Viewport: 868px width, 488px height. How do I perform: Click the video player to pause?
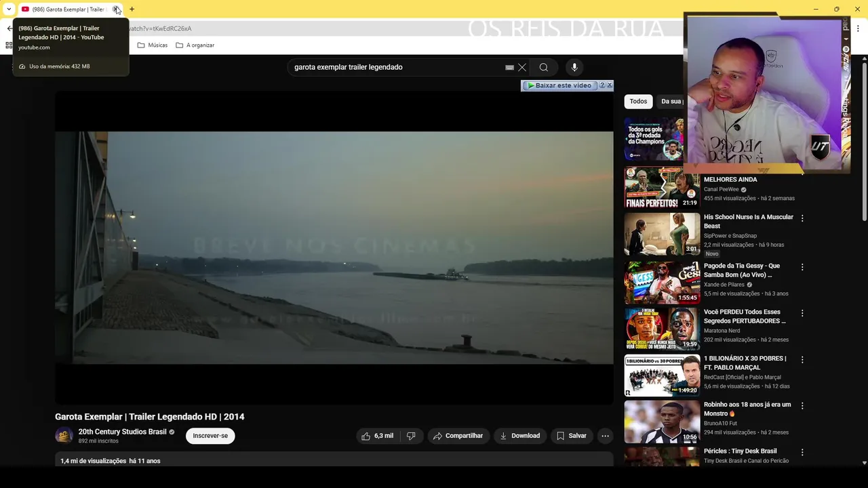[334, 247]
